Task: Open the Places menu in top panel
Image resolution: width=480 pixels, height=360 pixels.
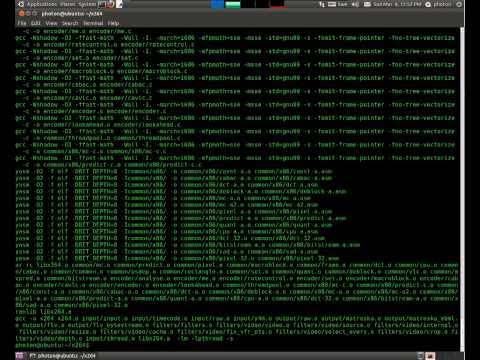Action: (x=68, y=4)
